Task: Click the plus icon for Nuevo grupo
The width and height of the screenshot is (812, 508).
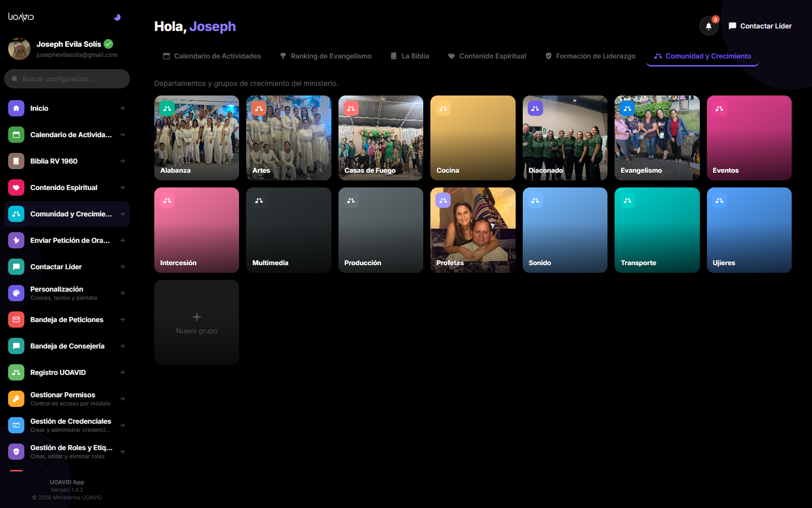Action: tap(197, 317)
